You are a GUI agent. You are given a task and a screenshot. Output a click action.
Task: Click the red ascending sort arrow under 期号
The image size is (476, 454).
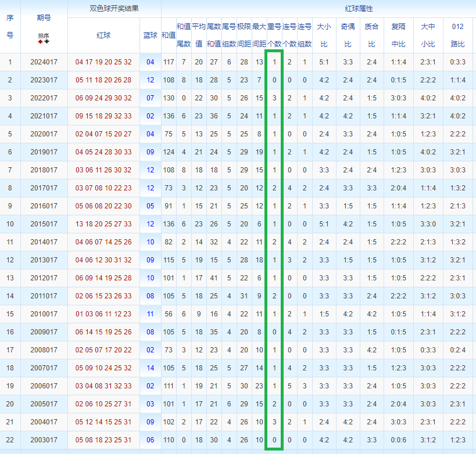tap(40, 42)
